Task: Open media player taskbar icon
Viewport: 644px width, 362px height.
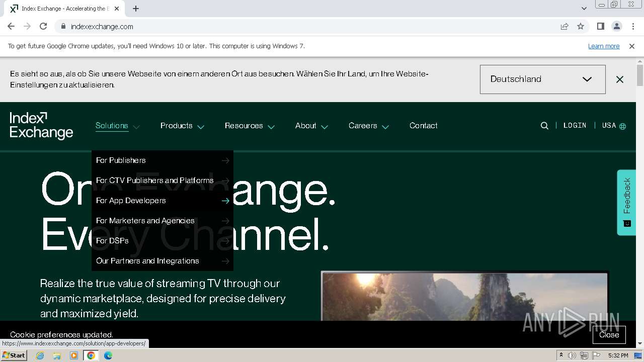Action: pos(74,355)
